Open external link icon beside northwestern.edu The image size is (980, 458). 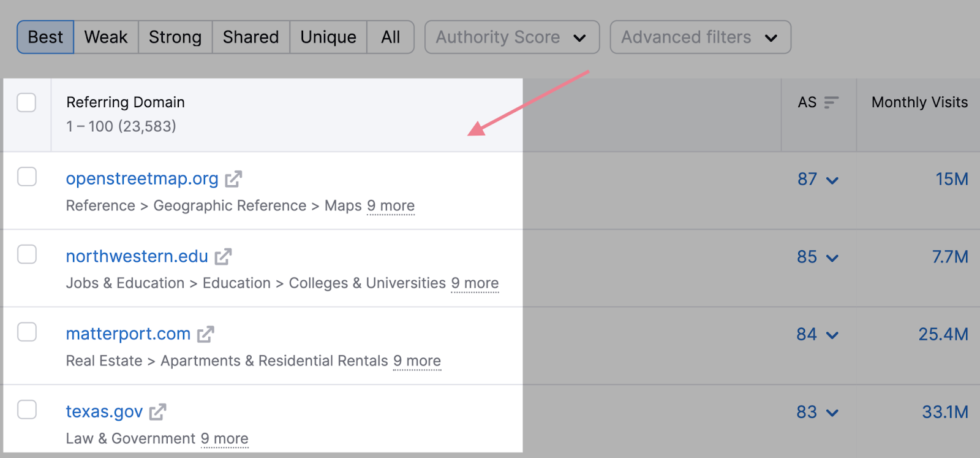223,256
